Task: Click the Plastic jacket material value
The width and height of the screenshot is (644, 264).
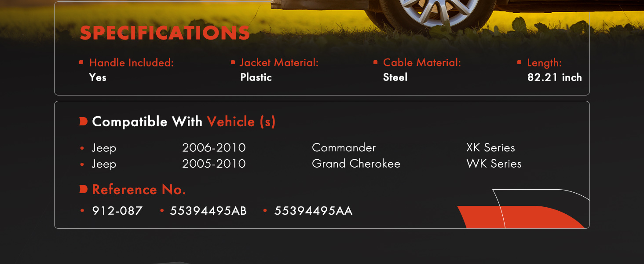Action: click(256, 77)
